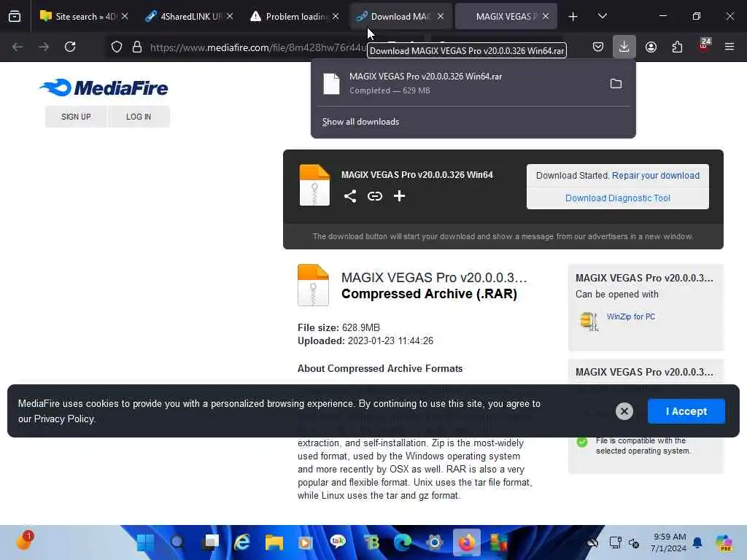Open File Explorer from taskbar

(274, 542)
